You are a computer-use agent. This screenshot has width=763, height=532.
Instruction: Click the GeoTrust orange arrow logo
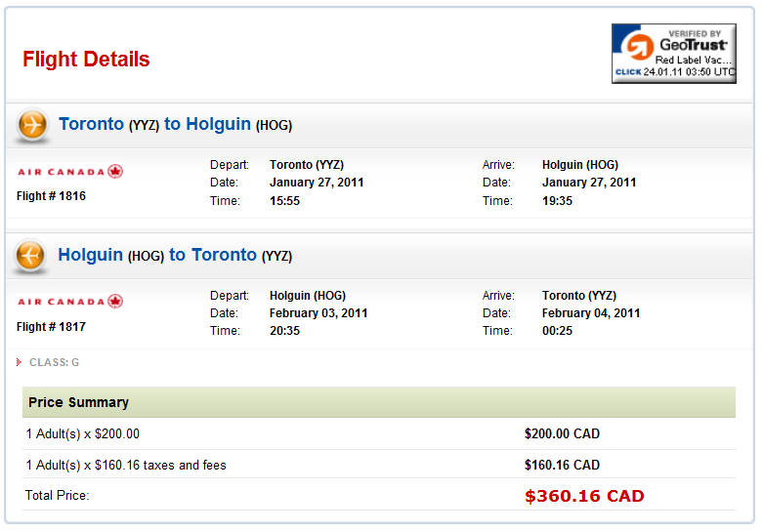(639, 46)
